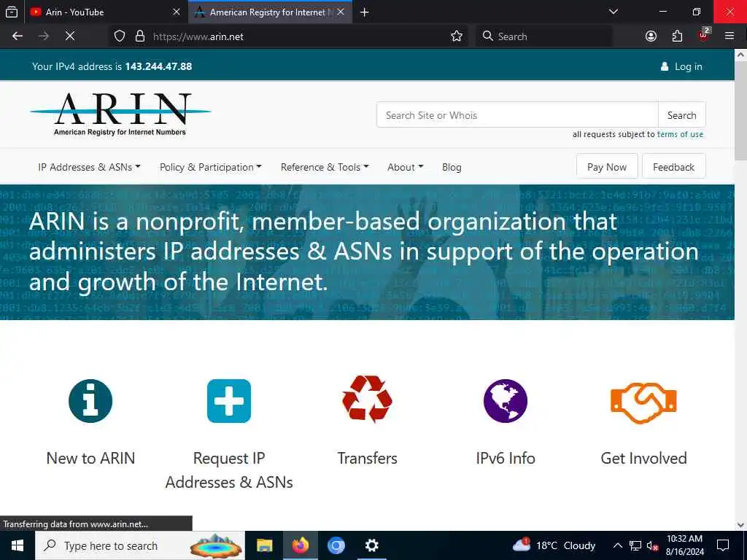The image size is (747, 560).
Task: Stop loading the page
Action: coord(70,36)
